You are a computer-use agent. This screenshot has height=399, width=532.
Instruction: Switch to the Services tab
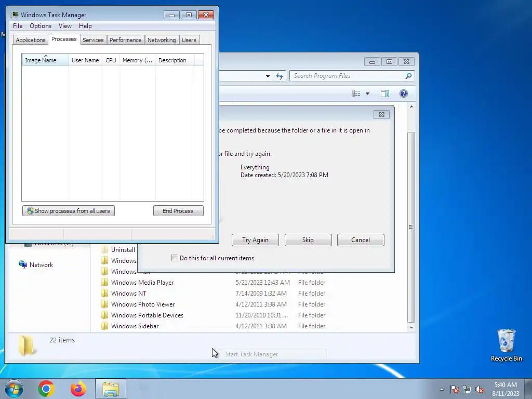93,39
